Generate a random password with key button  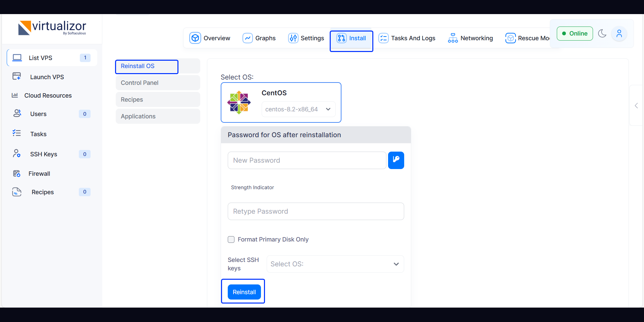[396, 160]
